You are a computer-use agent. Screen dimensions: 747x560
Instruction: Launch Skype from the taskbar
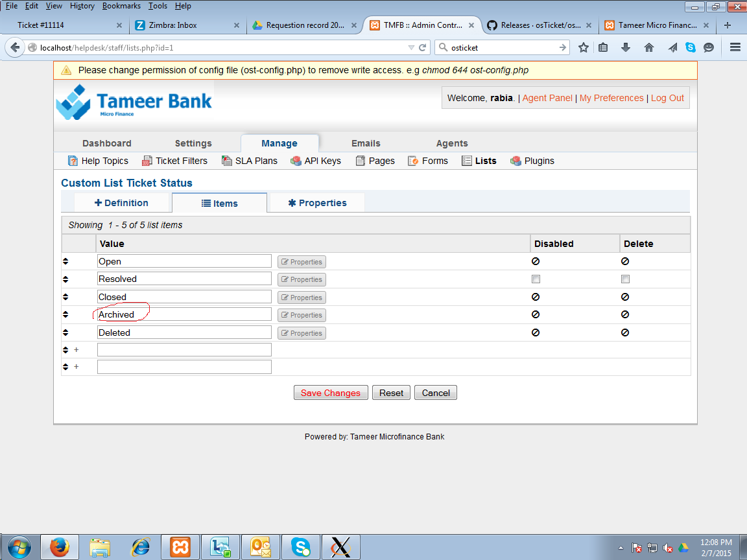[301, 548]
